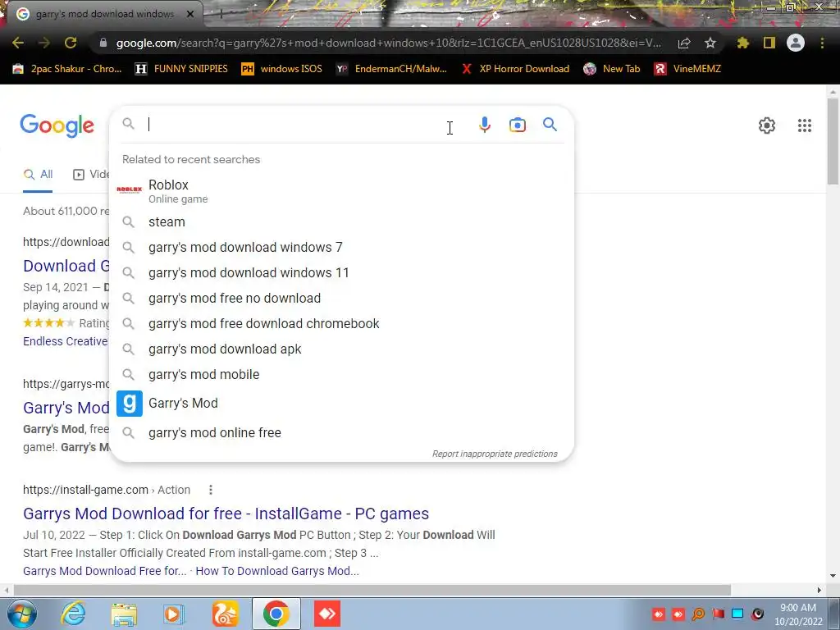840x630 pixels.
Task: Open Garrys Mod Download for free result
Action: 226,514
